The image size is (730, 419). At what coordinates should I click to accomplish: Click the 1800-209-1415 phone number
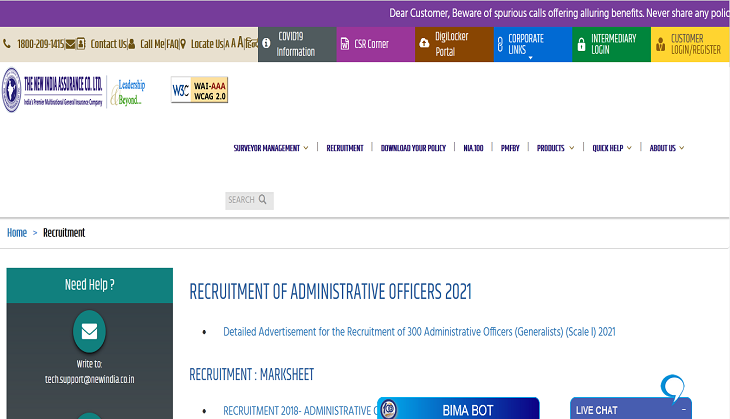click(x=41, y=44)
